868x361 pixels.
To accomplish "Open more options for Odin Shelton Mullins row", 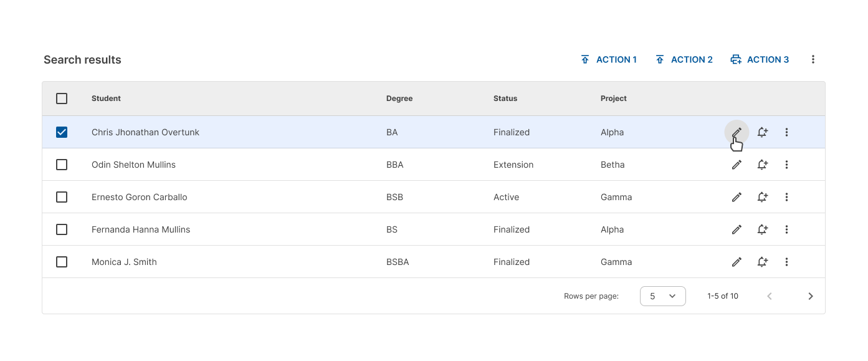I will tap(786, 165).
